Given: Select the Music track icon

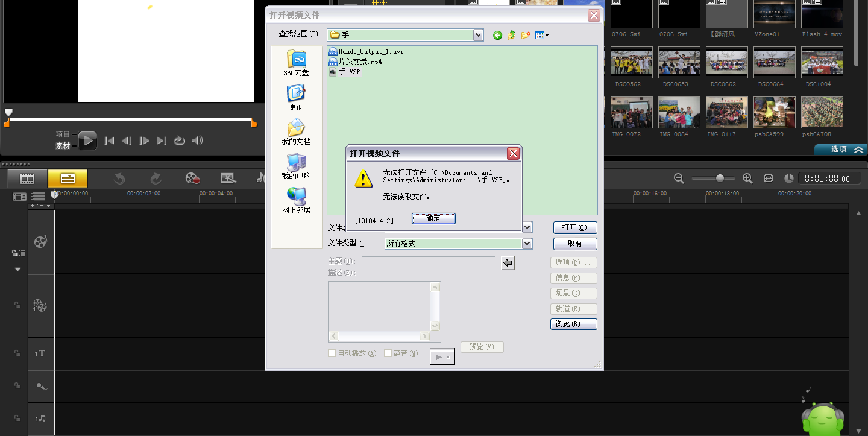Looking at the screenshot, I should pos(40,419).
